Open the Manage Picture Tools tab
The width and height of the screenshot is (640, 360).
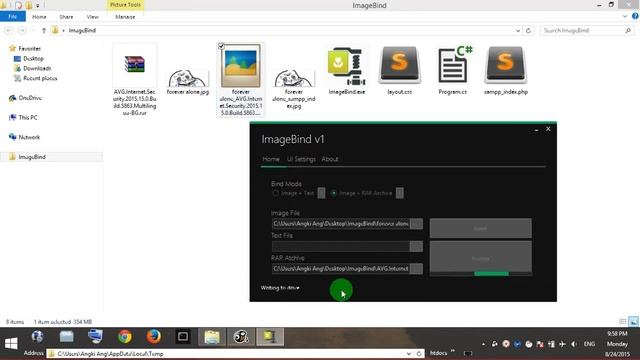tap(125, 17)
